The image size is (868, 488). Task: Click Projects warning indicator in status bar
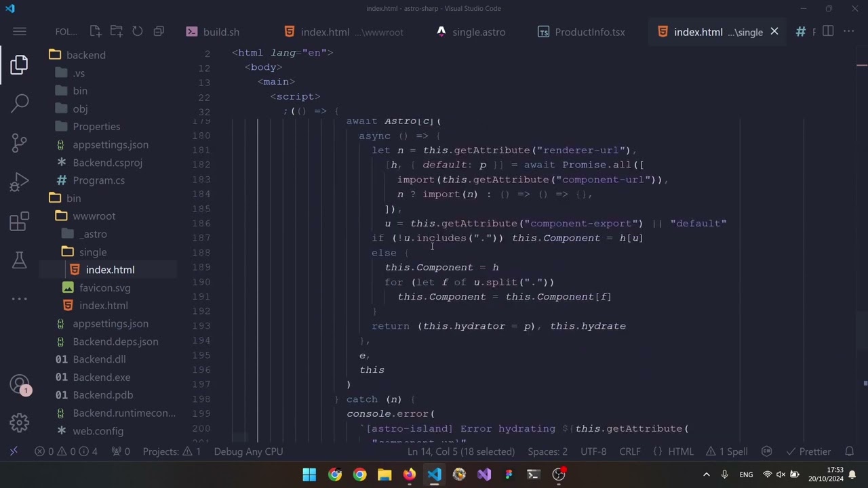pos(172,451)
